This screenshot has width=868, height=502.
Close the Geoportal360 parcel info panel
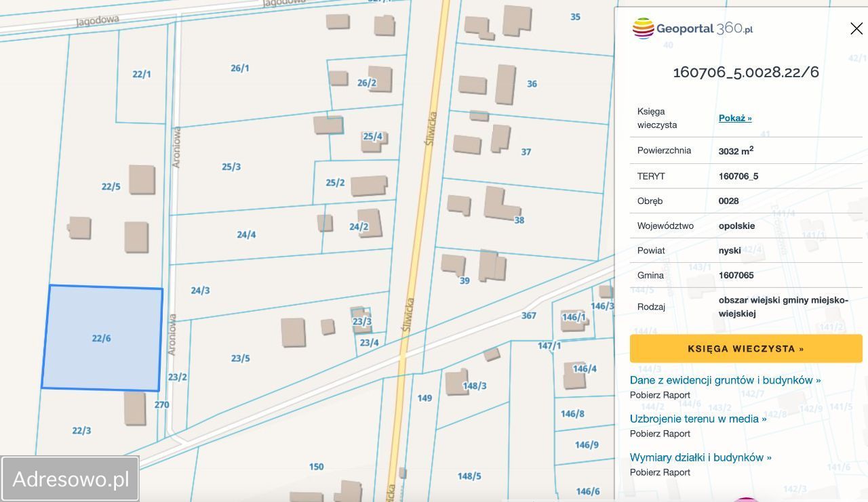click(856, 28)
